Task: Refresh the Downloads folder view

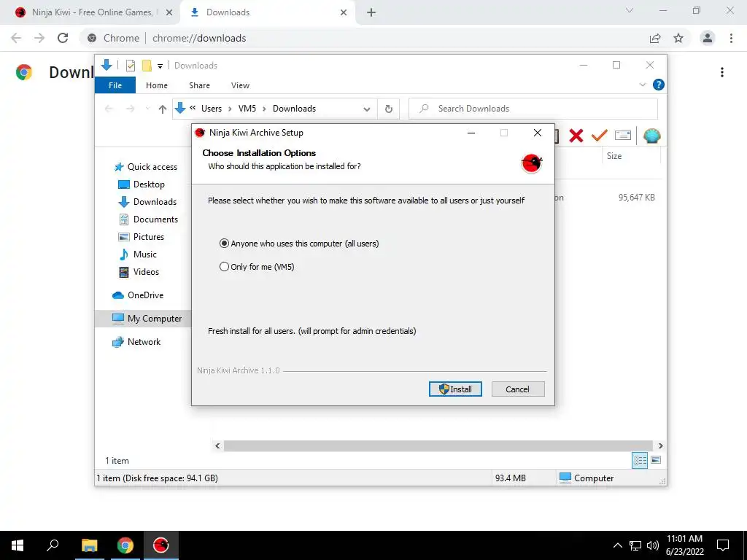Action: click(389, 109)
